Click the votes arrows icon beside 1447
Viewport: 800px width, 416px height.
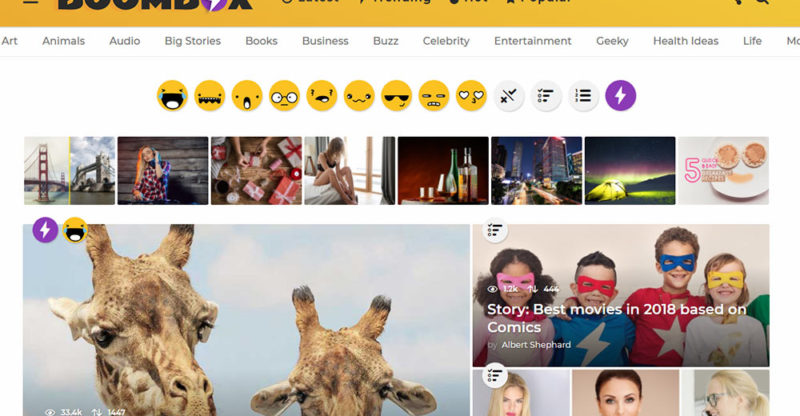coord(96,412)
